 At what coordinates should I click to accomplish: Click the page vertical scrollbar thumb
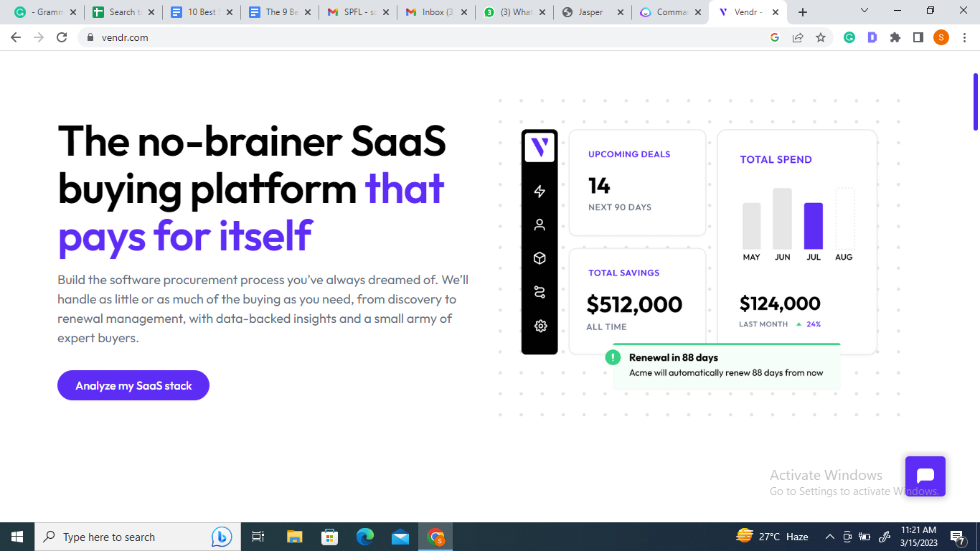pos(976,102)
